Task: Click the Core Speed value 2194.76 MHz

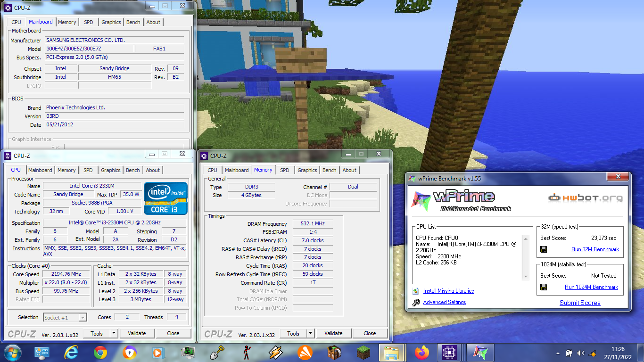Action: pos(66,274)
